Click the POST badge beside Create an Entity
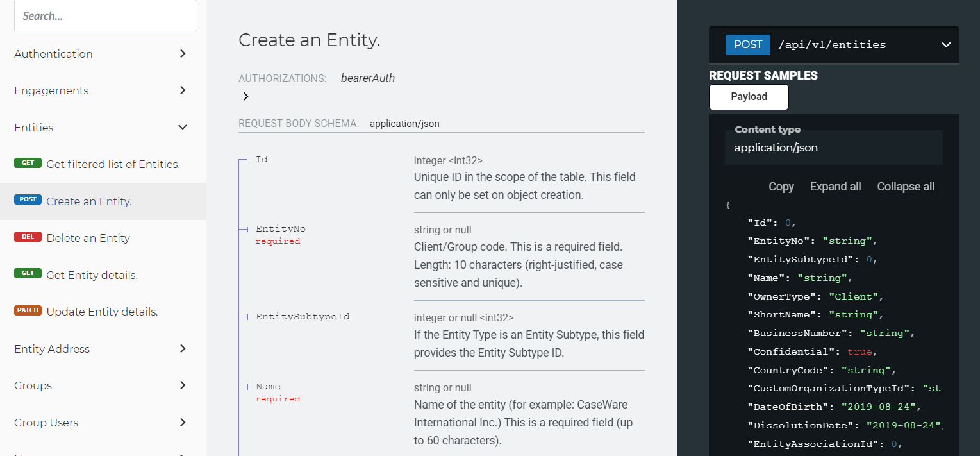The width and height of the screenshot is (980, 456). click(x=28, y=200)
